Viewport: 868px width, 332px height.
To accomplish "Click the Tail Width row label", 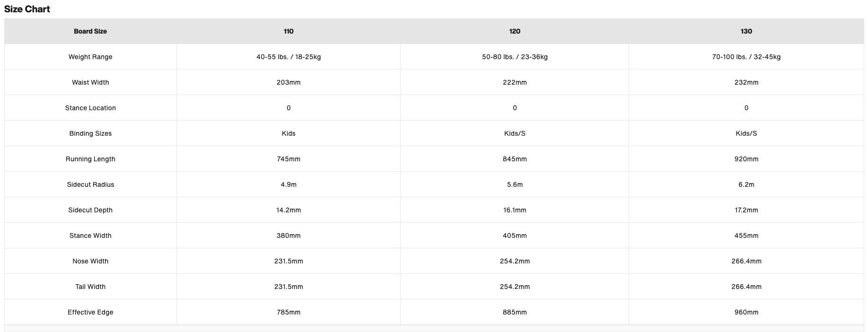I will pos(90,287).
